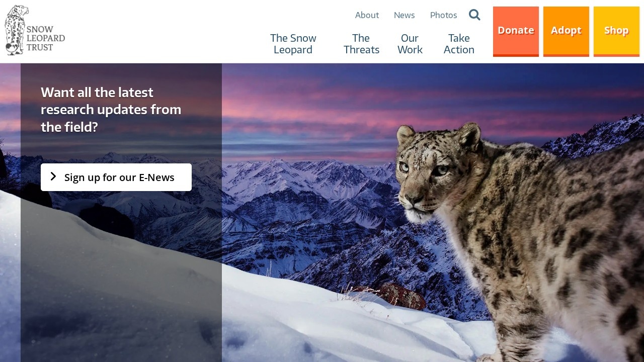Image resolution: width=644 pixels, height=362 pixels.
Task: Expand the Our Work menu
Action: 410,44
